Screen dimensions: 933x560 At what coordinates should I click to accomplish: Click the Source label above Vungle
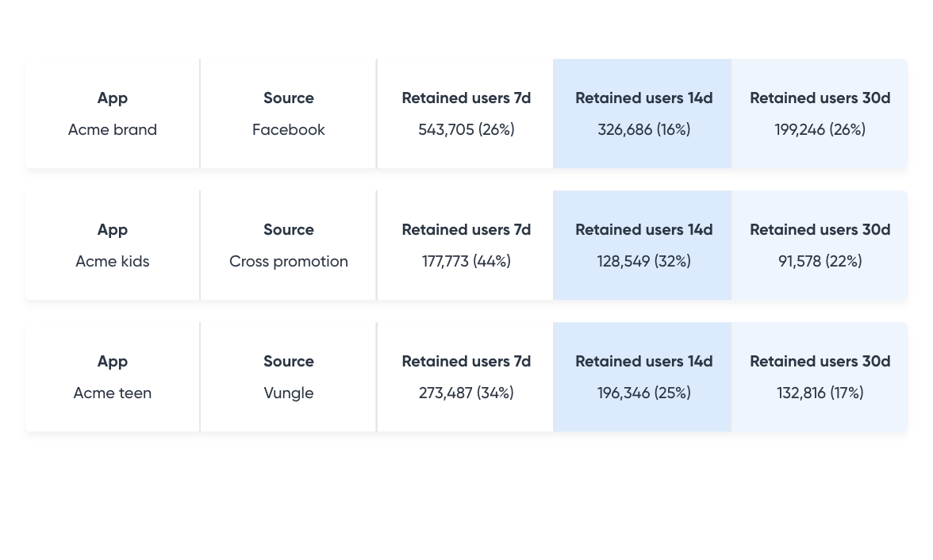289,361
